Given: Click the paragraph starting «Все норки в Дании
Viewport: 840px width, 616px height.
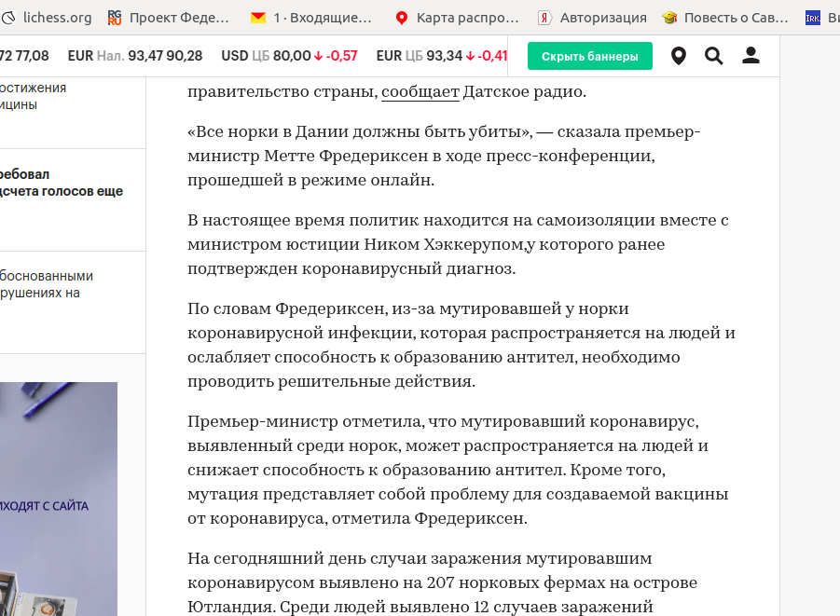Looking at the screenshot, I should 444,156.
